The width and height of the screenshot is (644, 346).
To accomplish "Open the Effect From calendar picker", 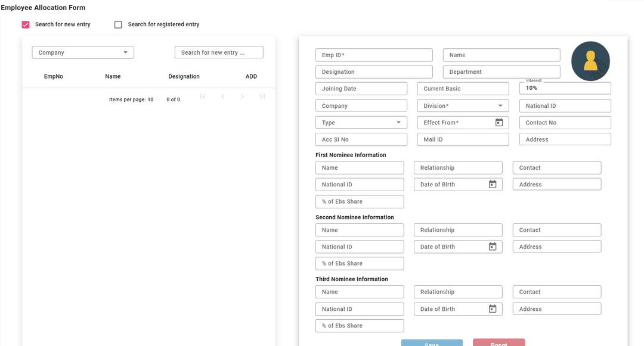I will (x=499, y=123).
